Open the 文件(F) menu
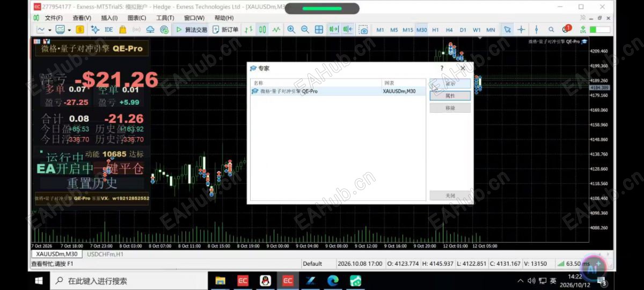This screenshot has width=644, height=290. tap(54, 18)
